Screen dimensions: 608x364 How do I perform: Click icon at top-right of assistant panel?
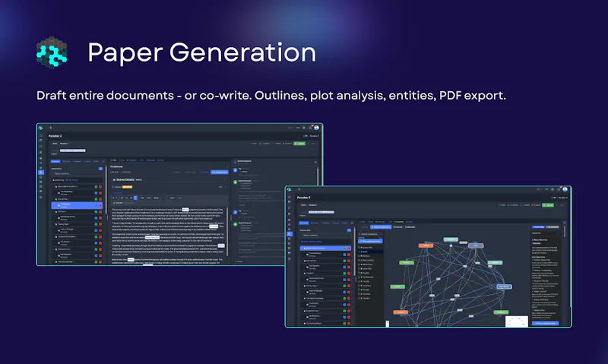(315, 162)
